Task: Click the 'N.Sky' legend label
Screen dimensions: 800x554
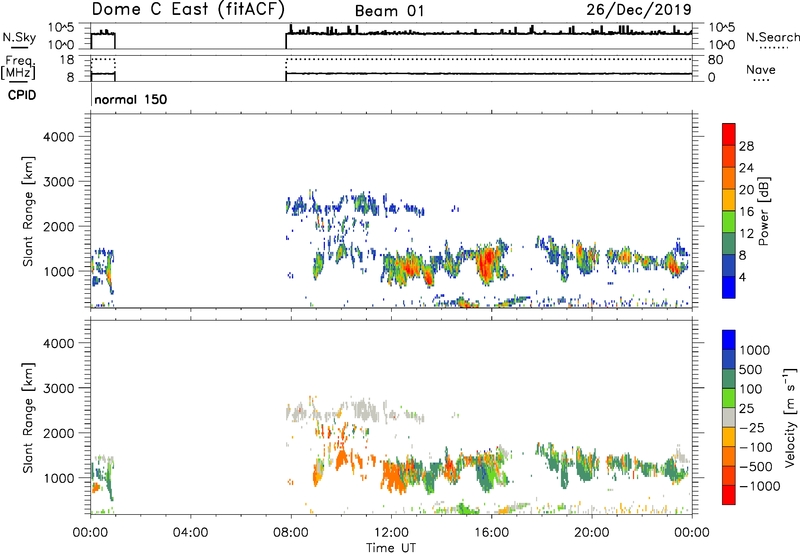Action: coord(19,37)
